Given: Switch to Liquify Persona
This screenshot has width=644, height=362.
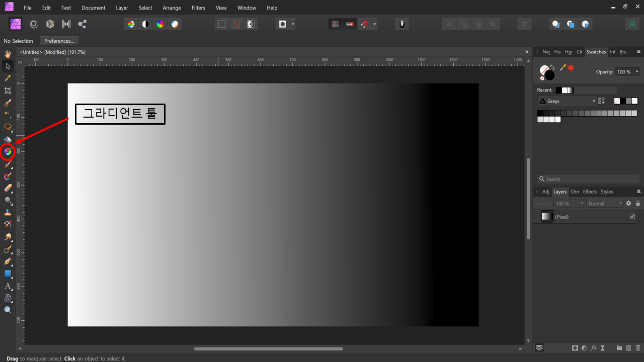Looking at the screenshot, I should pos(34,24).
